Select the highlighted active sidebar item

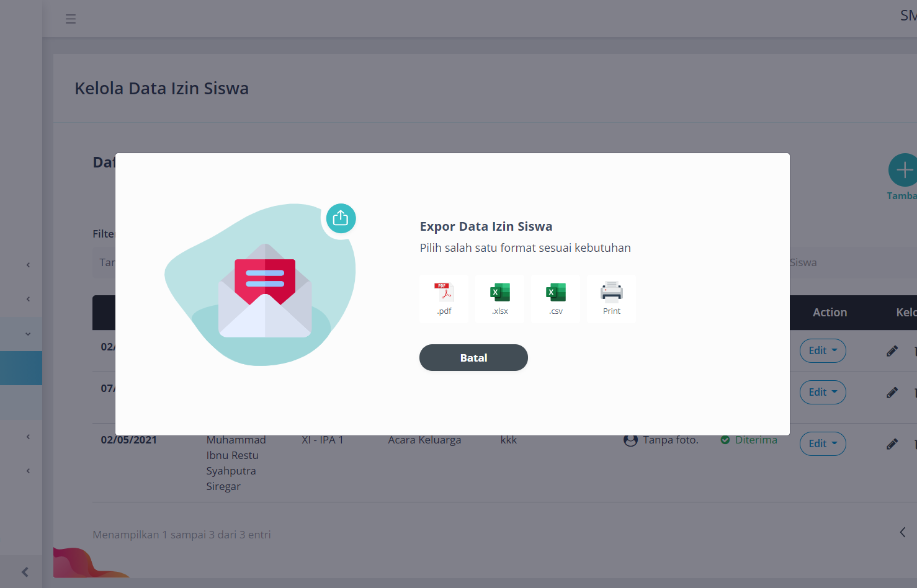[21, 368]
